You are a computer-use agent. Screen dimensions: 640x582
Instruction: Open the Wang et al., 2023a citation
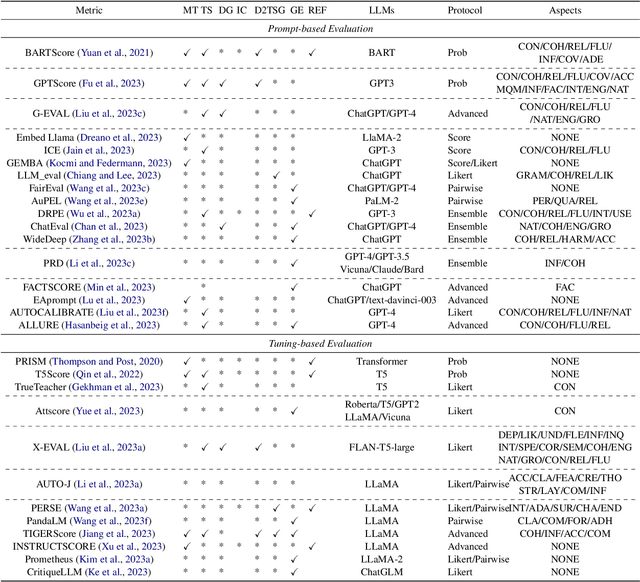coord(106,508)
